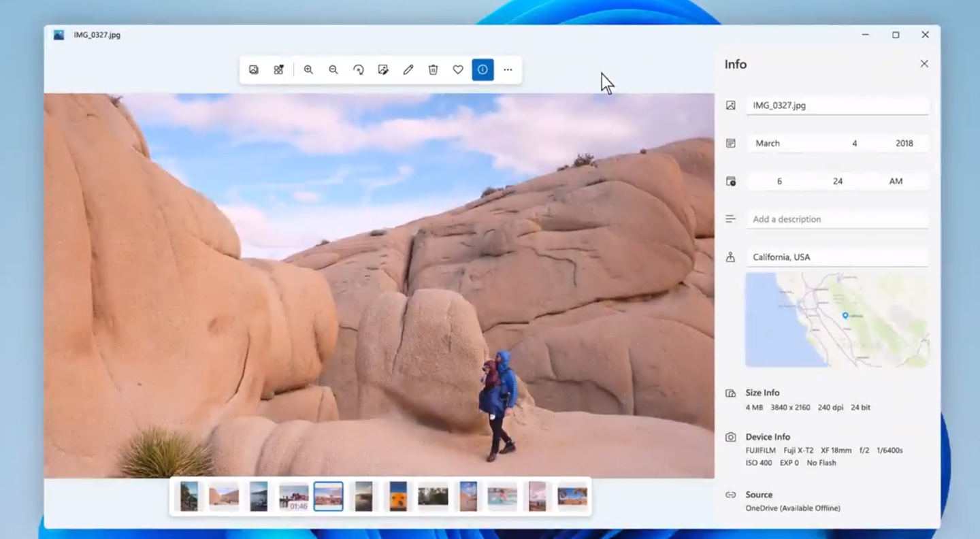Click the image icon beside the filename field

(731, 105)
